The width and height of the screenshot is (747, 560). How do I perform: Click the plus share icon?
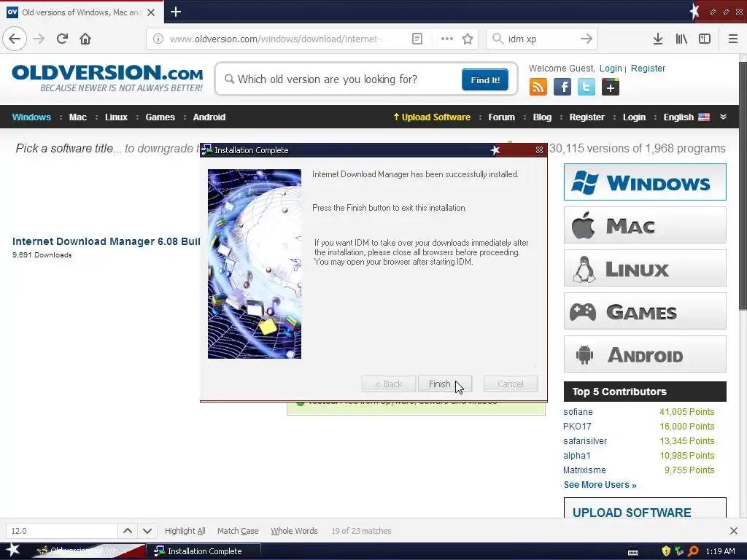(x=611, y=87)
